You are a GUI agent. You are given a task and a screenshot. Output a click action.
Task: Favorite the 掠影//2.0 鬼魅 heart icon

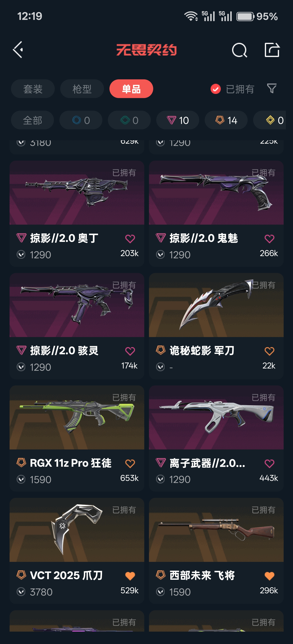point(269,239)
